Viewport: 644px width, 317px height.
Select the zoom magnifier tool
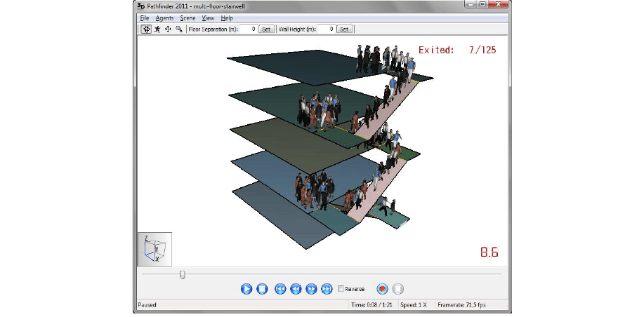179,29
